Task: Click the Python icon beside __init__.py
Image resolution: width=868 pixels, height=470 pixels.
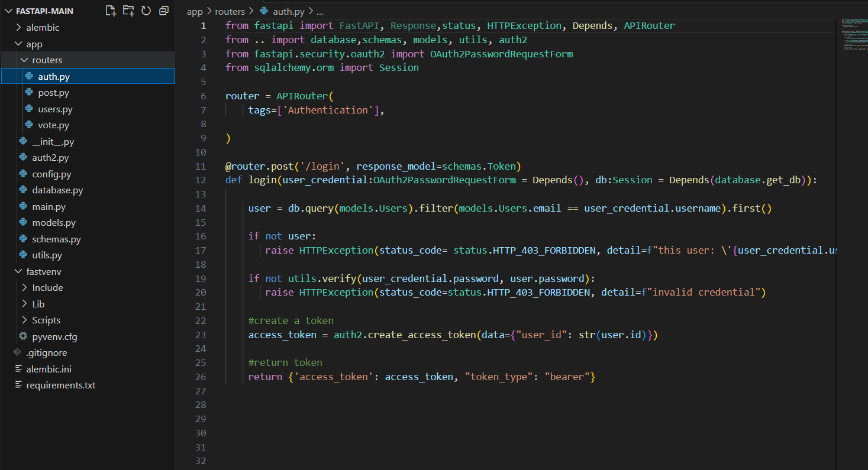Action: (23, 141)
